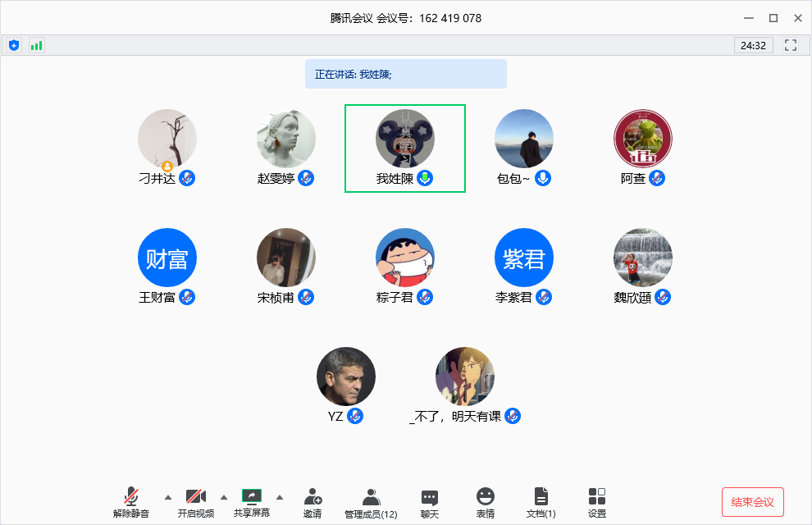812x525 pixels.
Task: Open the Chat (聊天) window
Action: [430, 502]
